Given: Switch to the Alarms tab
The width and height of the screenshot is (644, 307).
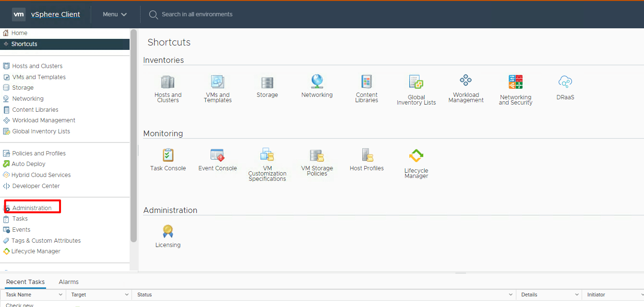Looking at the screenshot, I should coord(68,282).
